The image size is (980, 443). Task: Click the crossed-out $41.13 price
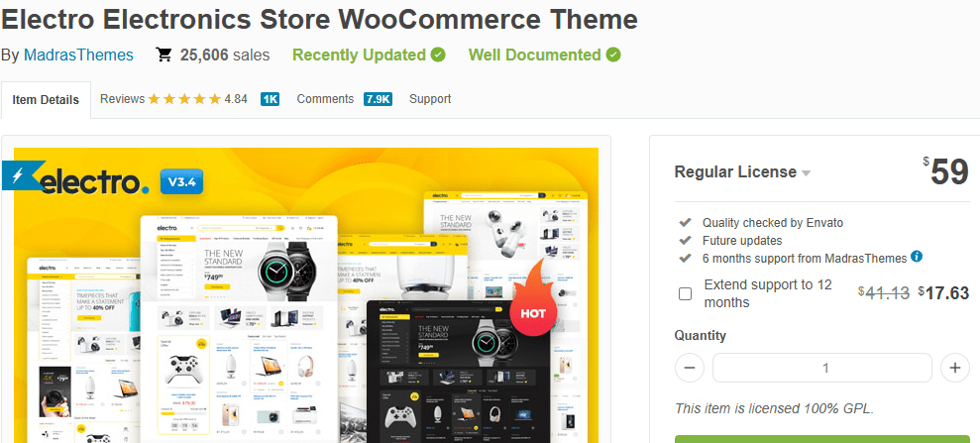pos(884,293)
